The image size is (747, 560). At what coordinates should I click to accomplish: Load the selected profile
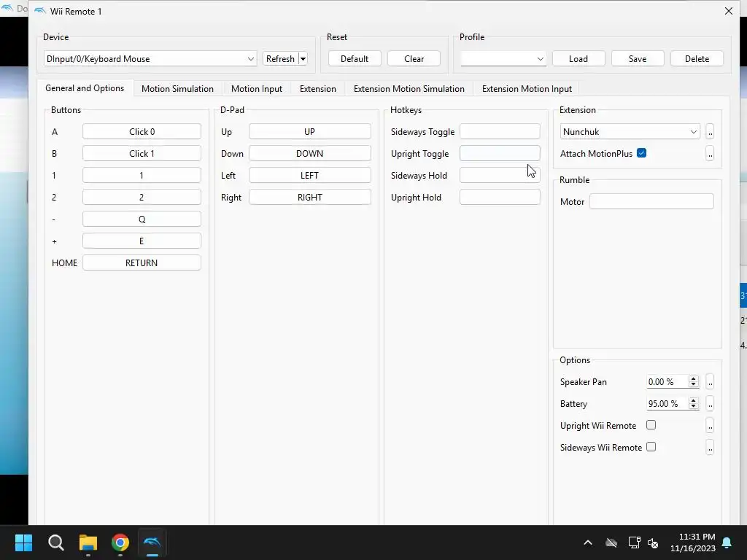coord(578,58)
